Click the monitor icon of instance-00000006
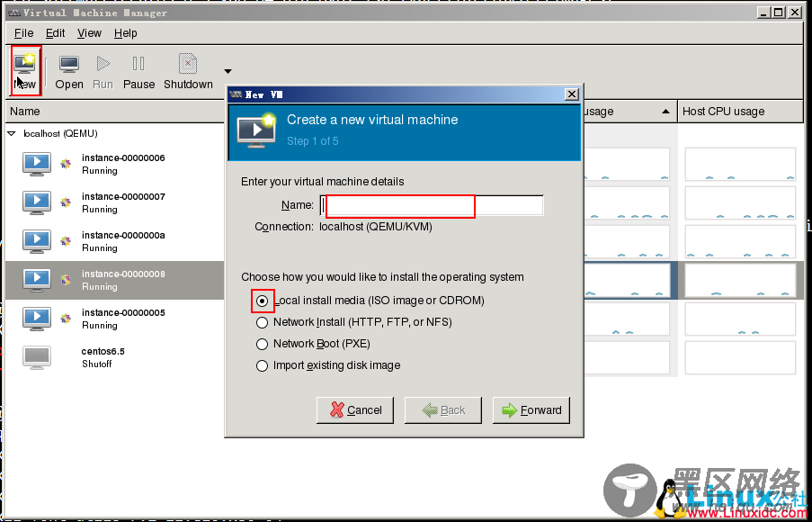Viewport: 812px width, 522px height. (x=37, y=165)
